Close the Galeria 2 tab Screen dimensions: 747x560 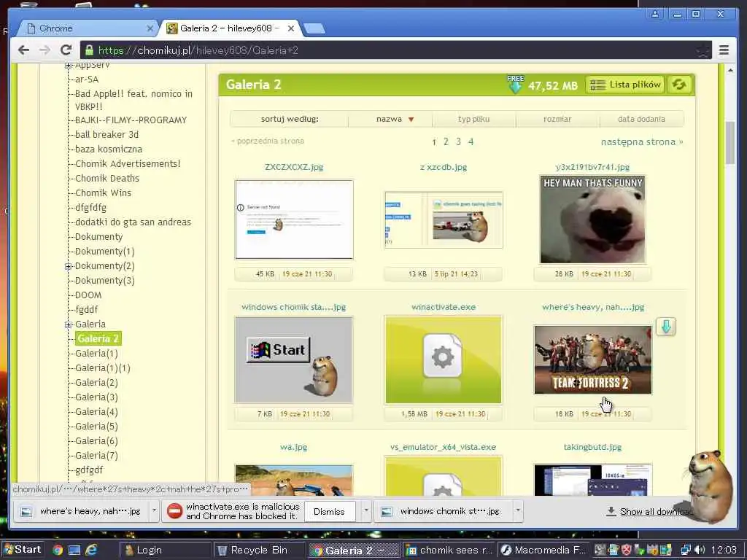(x=291, y=28)
